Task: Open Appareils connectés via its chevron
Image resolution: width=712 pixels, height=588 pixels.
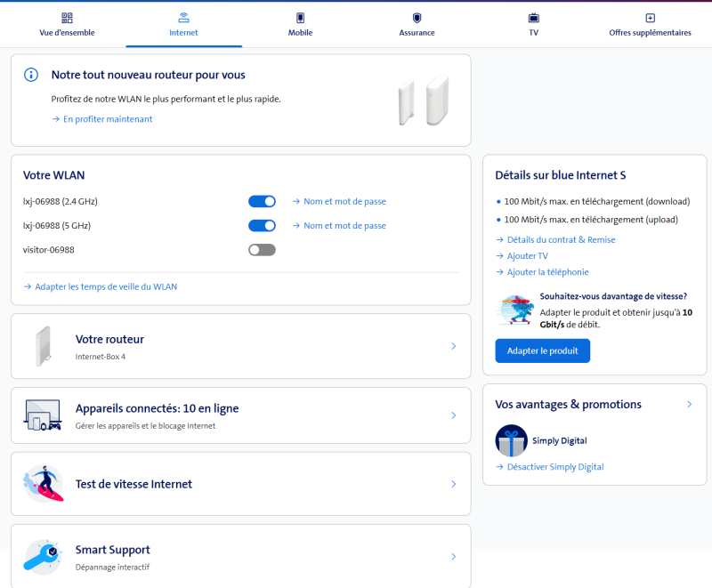Action: (x=453, y=415)
